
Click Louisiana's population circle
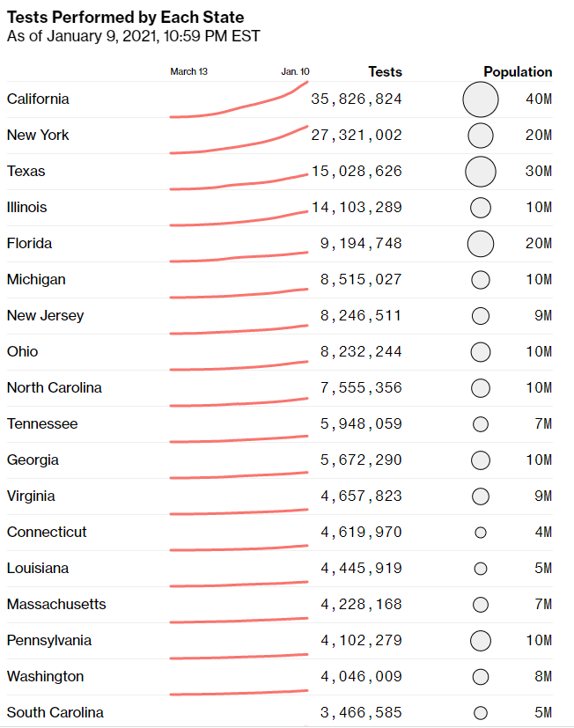click(480, 569)
